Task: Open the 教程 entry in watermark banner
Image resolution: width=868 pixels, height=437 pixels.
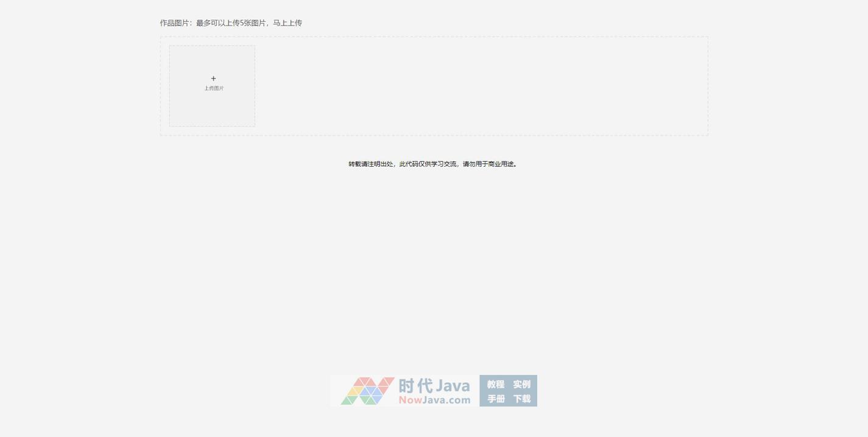Action: pyautogui.click(x=495, y=384)
